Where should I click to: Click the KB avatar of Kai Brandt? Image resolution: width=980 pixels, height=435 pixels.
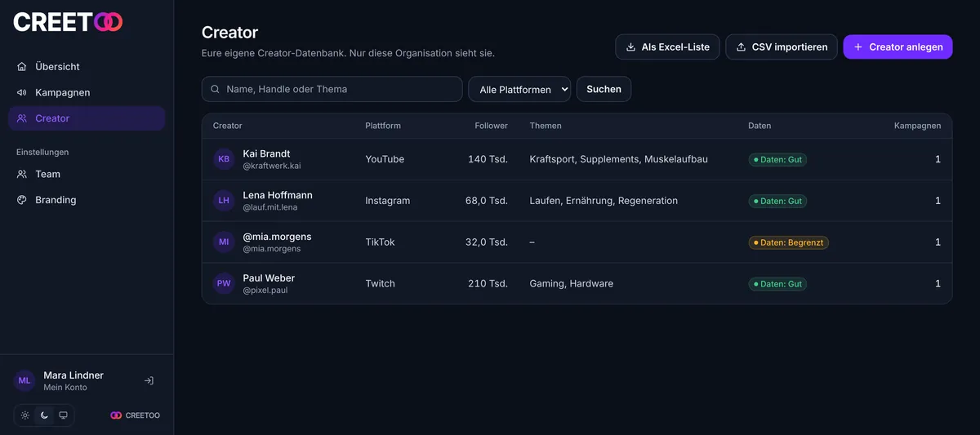pyautogui.click(x=224, y=159)
